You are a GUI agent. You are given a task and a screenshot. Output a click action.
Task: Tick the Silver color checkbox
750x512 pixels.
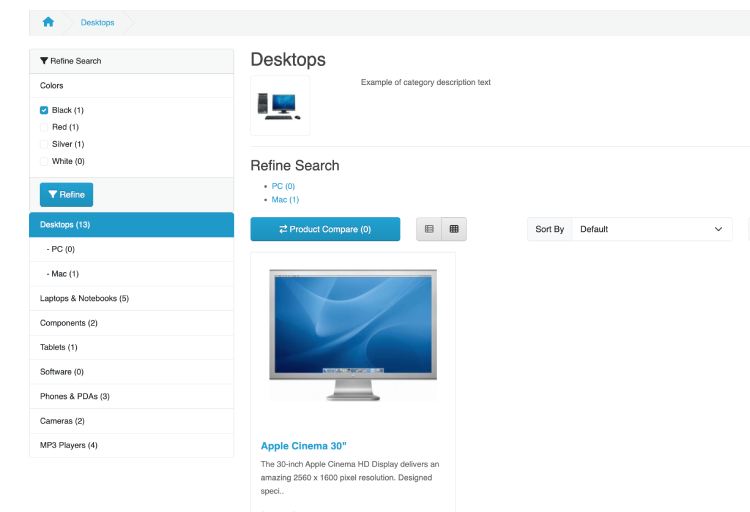pyautogui.click(x=44, y=144)
